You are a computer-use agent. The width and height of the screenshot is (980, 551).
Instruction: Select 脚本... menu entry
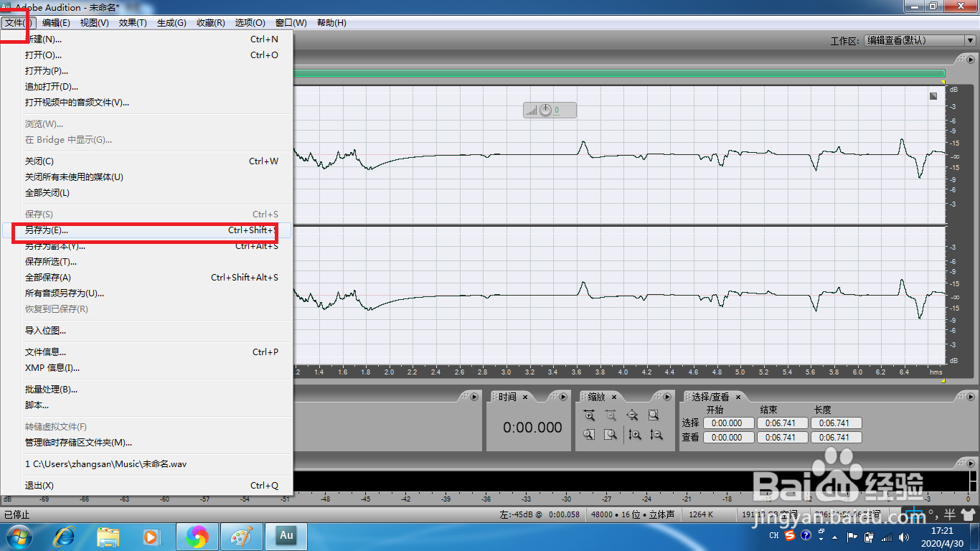click(x=146, y=405)
